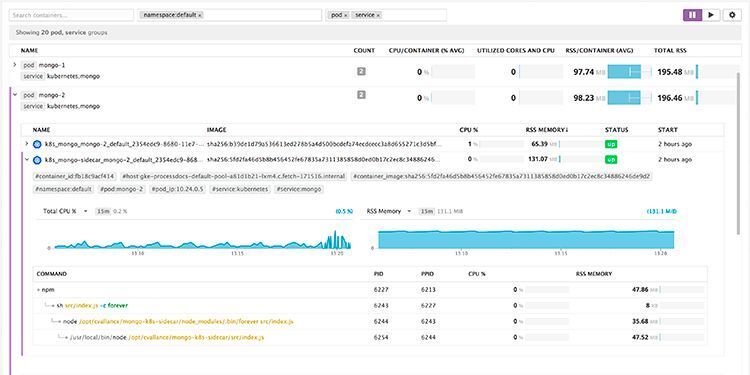
Task: Click the RSS Memory area graph
Action: coord(526,239)
